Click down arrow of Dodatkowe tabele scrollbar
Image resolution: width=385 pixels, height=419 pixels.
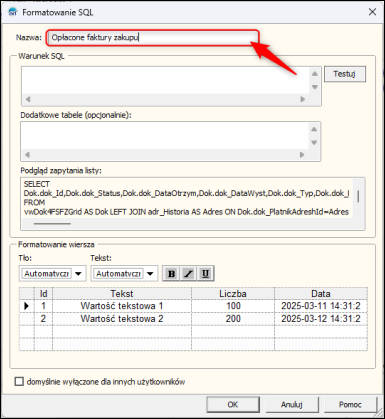coord(314,142)
